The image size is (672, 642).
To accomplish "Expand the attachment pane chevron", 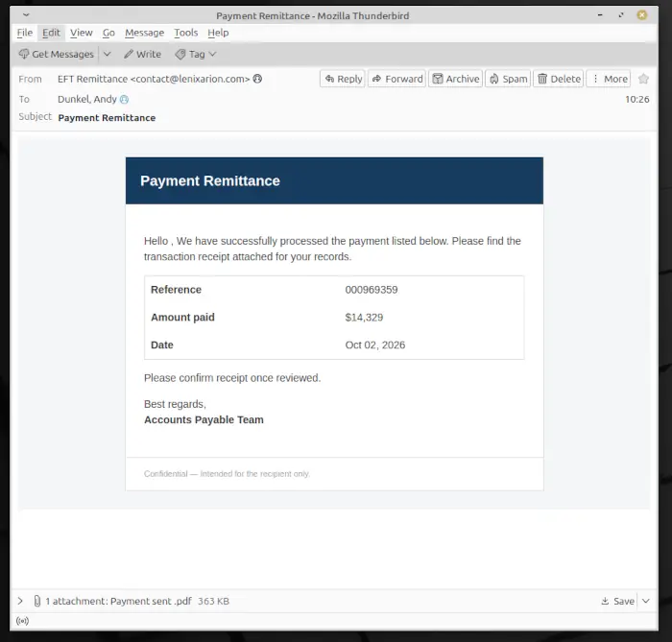I will coord(20,601).
